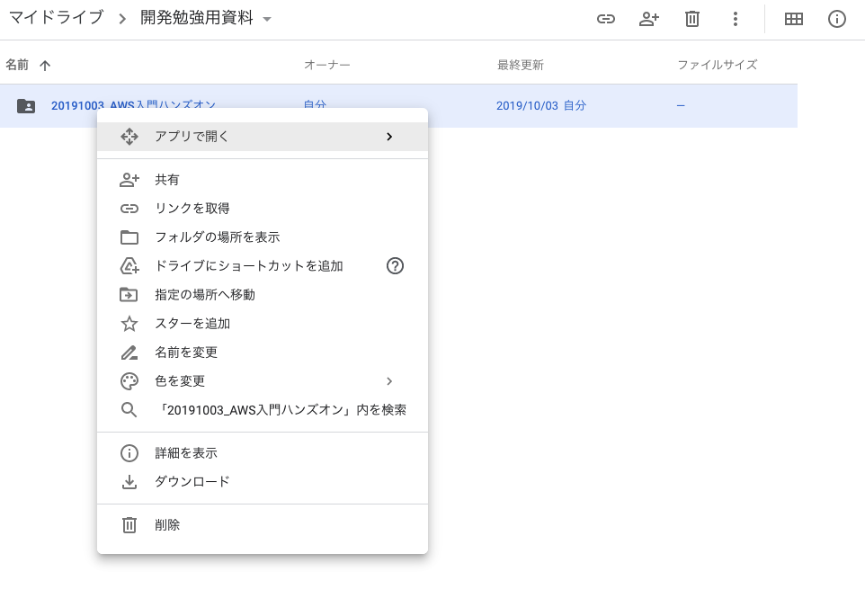Expand the 色を変更 color submenu
Viewport: 865px width, 616px height.
coord(388,381)
